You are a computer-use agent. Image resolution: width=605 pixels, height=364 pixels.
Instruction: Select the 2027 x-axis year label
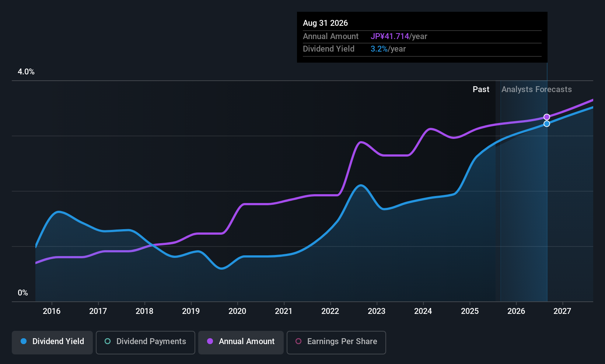[x=562, y=311]
